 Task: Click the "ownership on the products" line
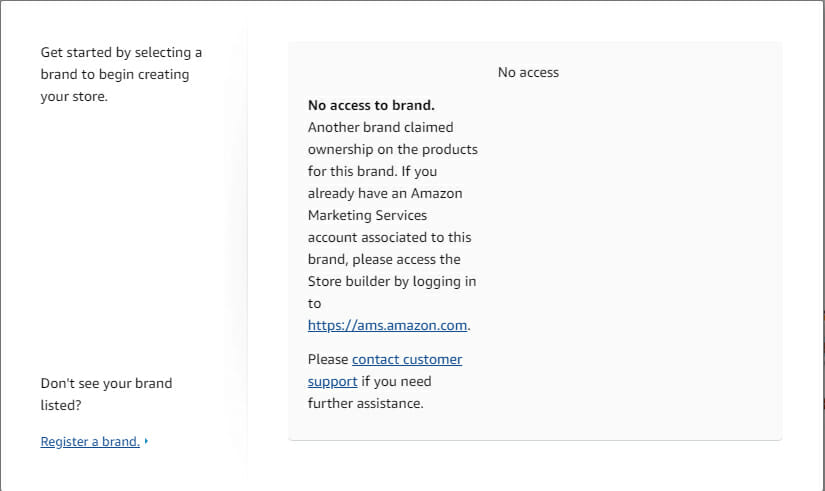coord(393,149)
